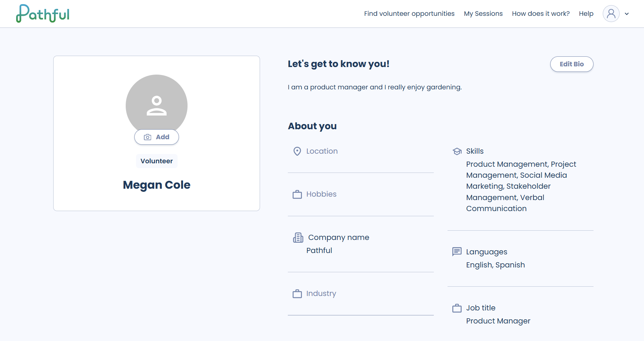This screenshot has height=341, width=644.
Task: Click the Industry briefcase icon
Action: pos(297,294)
